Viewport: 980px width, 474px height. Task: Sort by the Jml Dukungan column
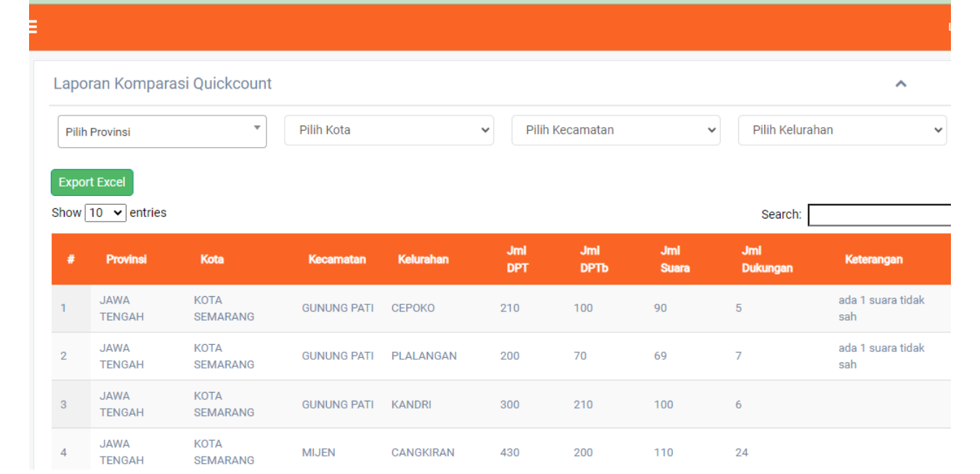coord(766,259)
